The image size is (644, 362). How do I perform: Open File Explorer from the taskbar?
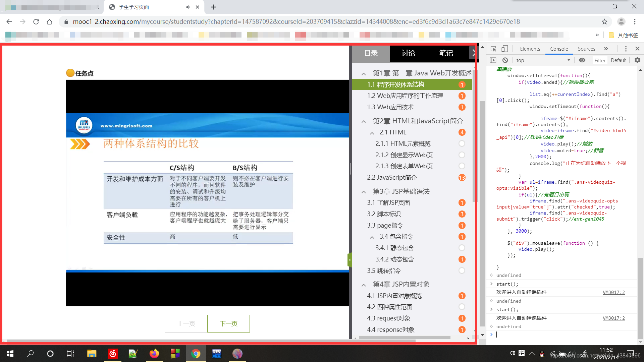(x=92, y=354)
